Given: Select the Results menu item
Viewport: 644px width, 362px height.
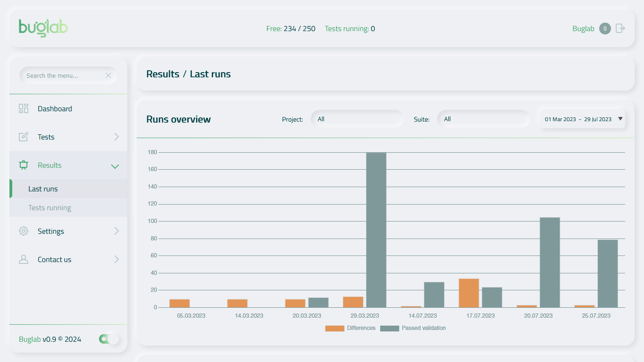Looking at the screenshot, I should point(68,165).
